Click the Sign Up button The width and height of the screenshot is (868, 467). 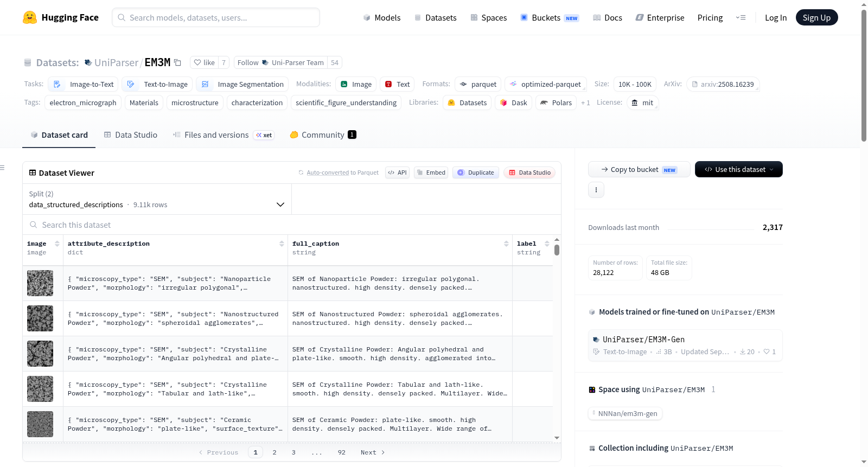[x=816, y=17]
